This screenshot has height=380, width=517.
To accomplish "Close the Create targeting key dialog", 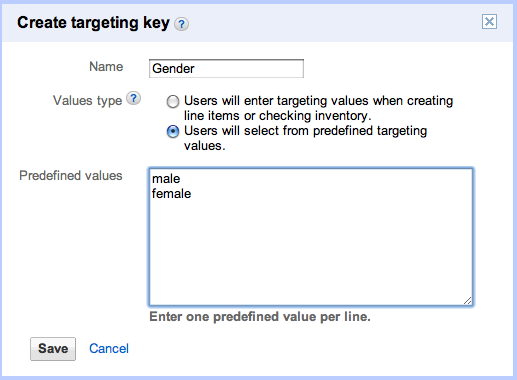I will [489, 22].
